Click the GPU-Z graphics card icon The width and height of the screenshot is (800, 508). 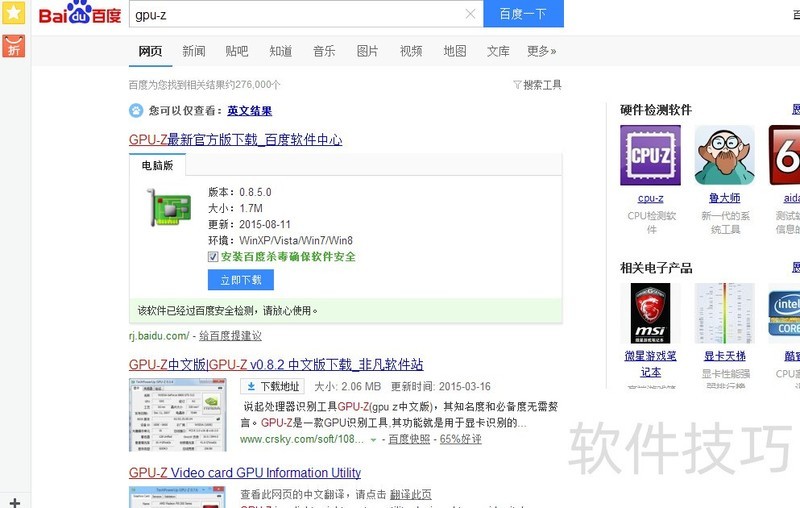click(x=169, y=208)
